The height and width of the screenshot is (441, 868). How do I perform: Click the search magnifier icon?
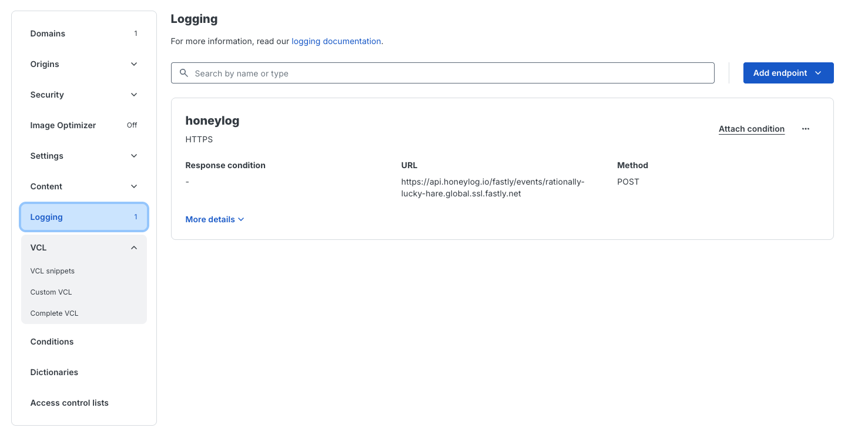184,73
